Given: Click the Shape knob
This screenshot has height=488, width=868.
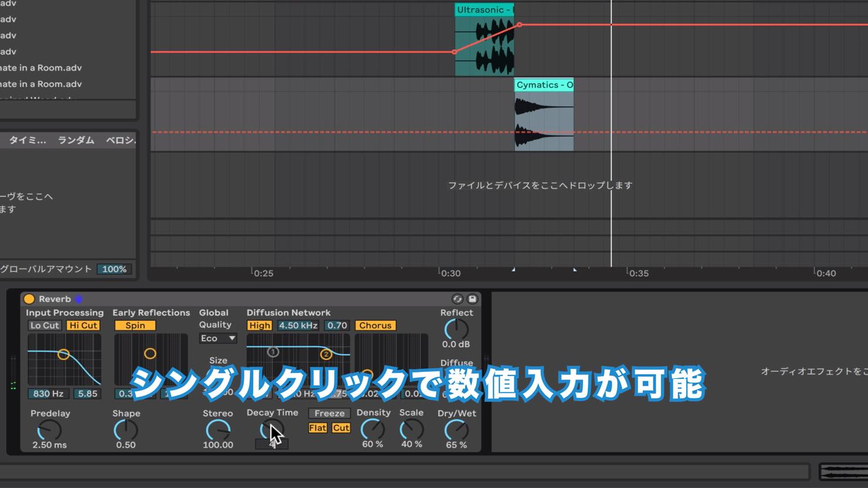Looking at the screenshot, I should 126,431.
